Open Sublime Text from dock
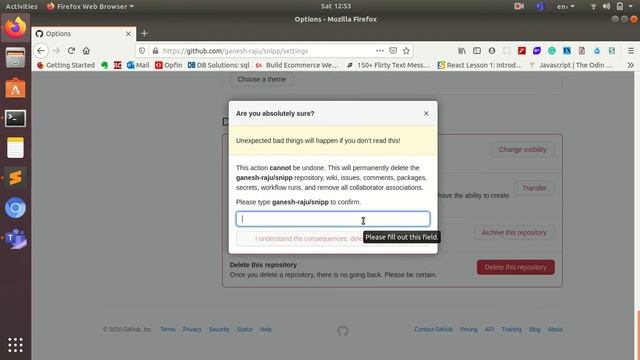The image size is (640, 360). (x=16, y=178)
